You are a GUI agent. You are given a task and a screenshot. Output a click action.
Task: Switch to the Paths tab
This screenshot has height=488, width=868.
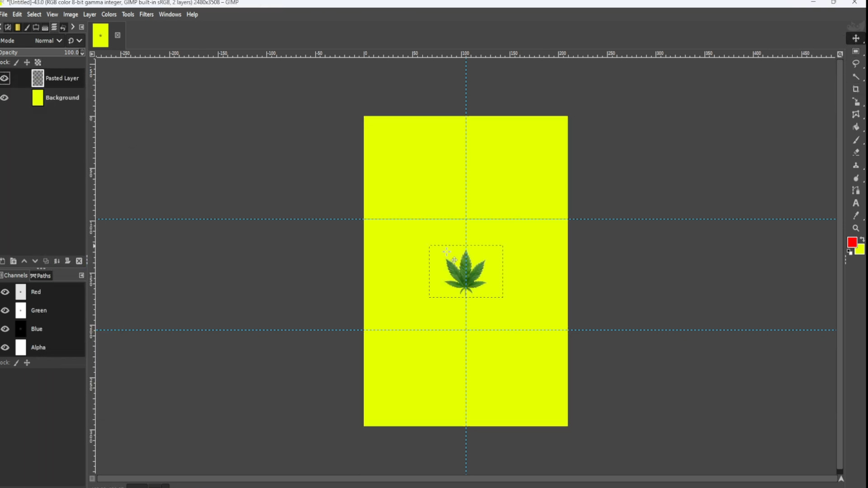pos(41,276)
